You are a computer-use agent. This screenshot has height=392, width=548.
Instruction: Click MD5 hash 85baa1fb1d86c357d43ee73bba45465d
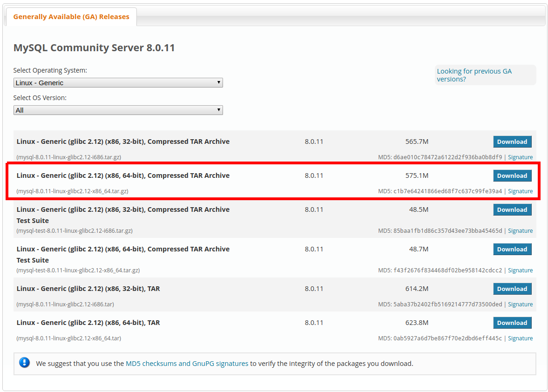(x=448, y=230)
